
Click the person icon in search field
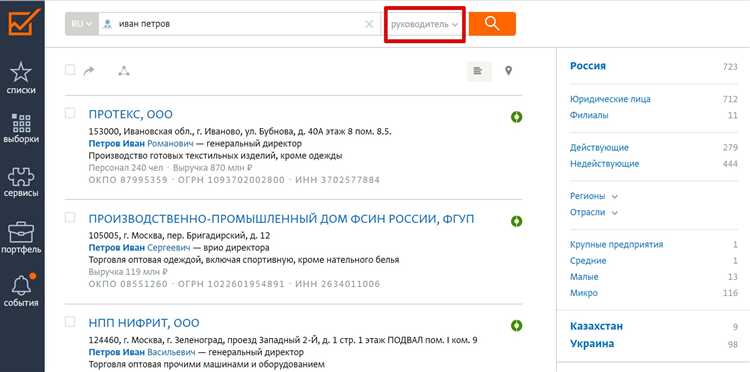[108, 23]
